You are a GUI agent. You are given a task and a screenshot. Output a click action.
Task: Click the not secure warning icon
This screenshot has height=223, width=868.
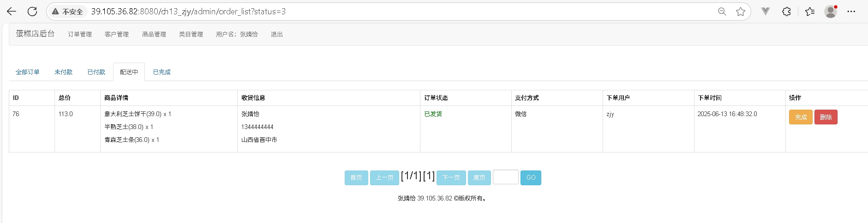[x=55, y=12]
